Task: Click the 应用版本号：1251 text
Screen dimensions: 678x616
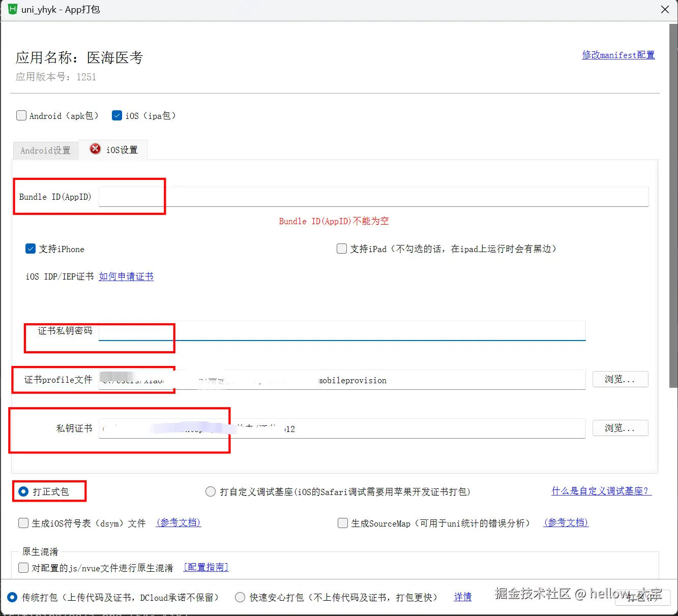Action: point(56,77)
